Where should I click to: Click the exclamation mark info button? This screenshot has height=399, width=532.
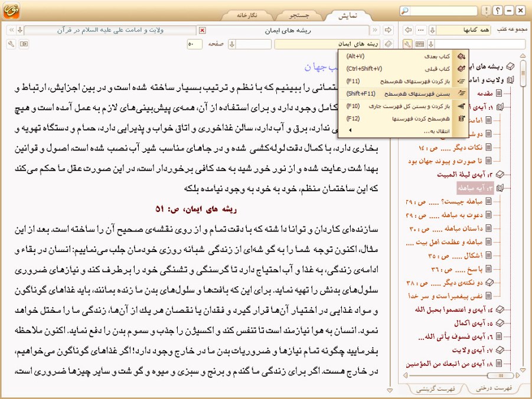point(486,11)
